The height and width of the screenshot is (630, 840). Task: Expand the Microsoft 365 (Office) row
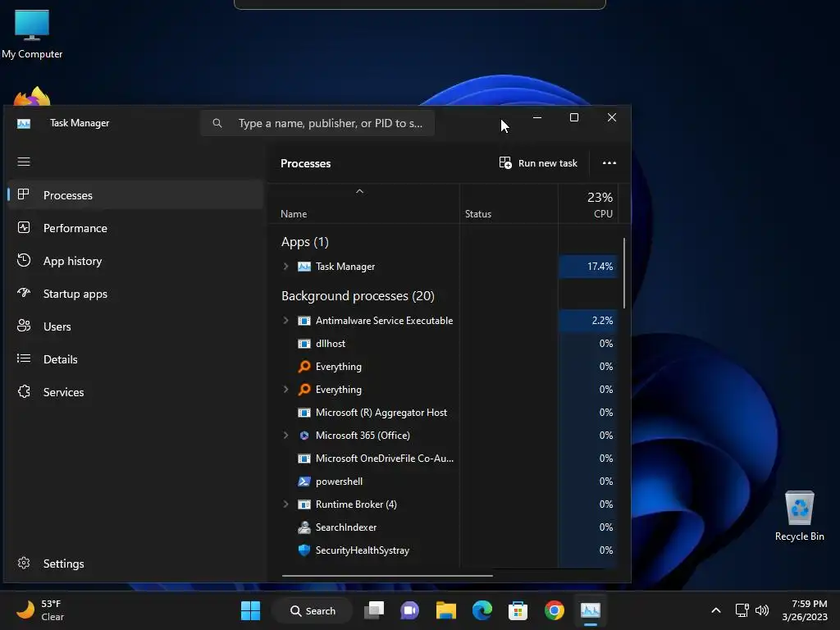pos(285,436)
